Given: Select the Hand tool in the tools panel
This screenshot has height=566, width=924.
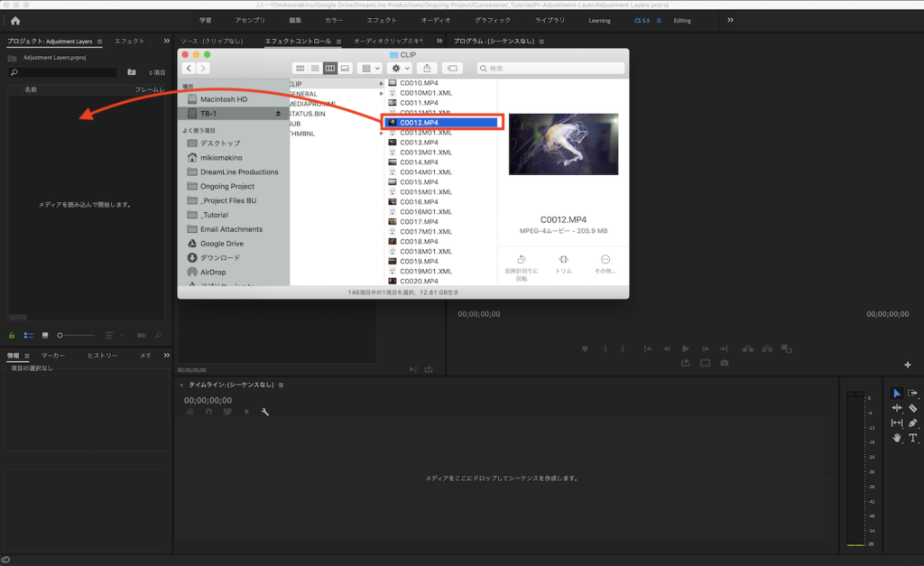Looking at the screenshot, I should (x=896, y=439).
